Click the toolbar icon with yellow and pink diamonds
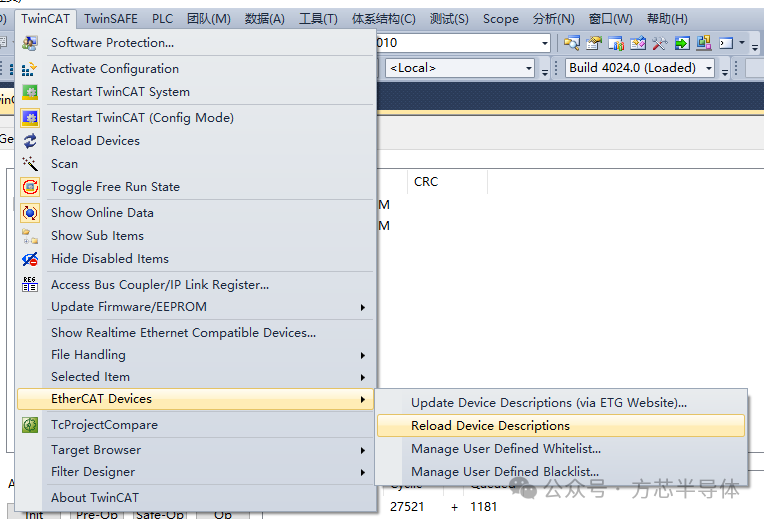764x519 pixels. click(638, 43)
